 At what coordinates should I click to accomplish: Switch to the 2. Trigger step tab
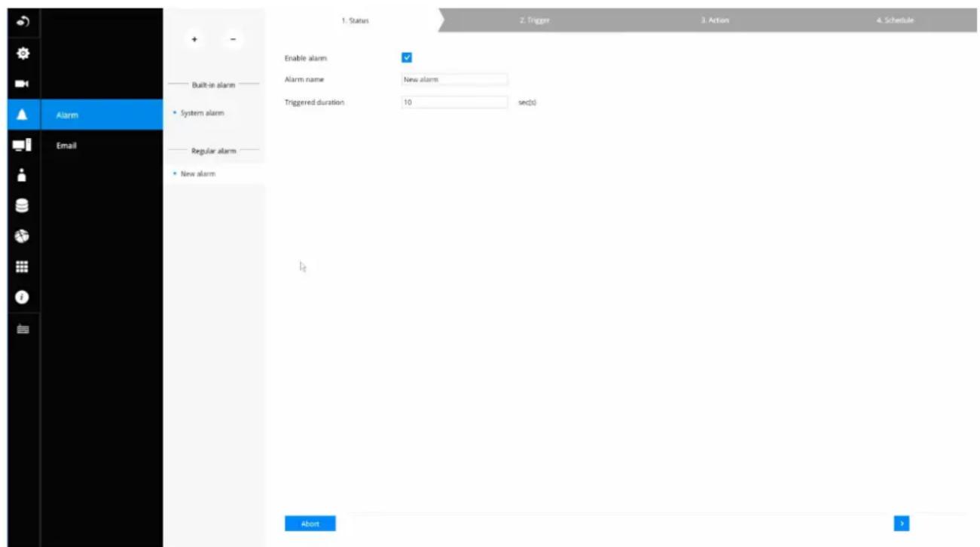(x=535, y=20)
